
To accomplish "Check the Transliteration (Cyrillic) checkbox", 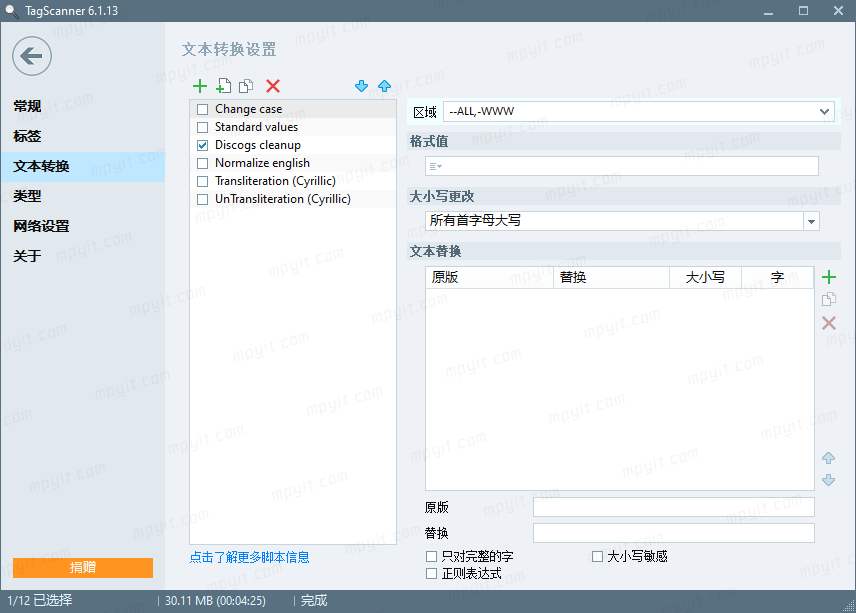I will pos(203,181).
